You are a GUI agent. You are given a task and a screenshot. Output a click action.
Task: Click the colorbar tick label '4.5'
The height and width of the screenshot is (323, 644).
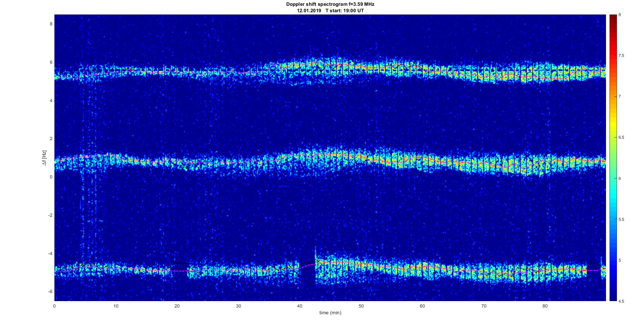621,301
